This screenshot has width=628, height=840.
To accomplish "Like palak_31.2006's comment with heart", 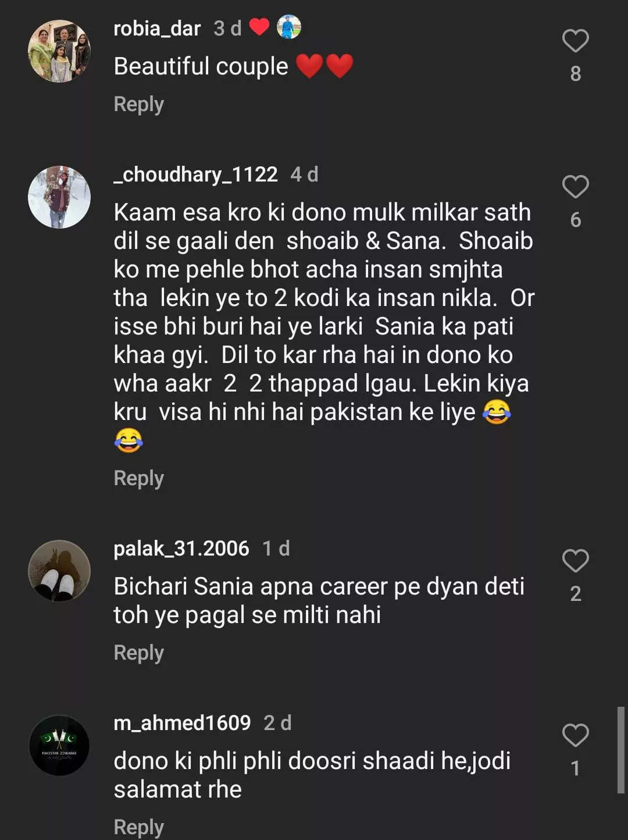I will (x=575, y=561).
